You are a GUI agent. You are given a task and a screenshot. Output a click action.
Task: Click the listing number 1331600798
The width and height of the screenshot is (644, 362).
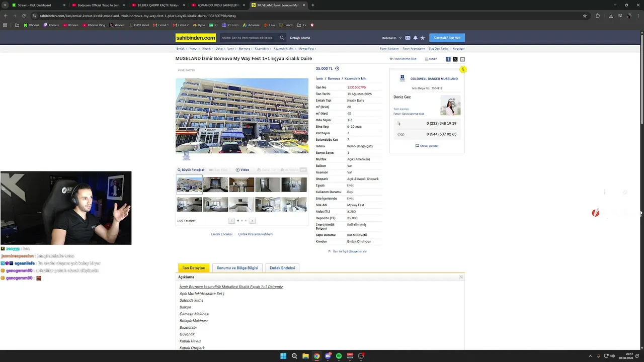click(356, 87)
